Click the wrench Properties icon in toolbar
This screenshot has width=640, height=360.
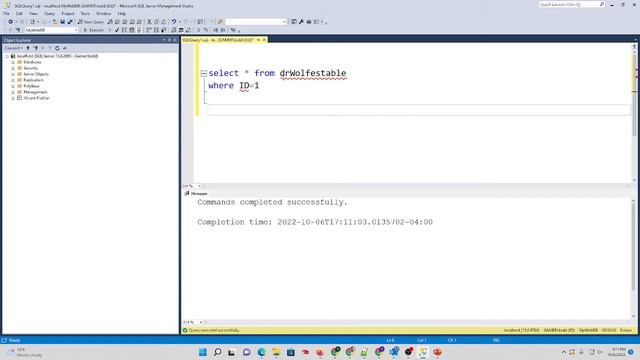tap(301, 22)
